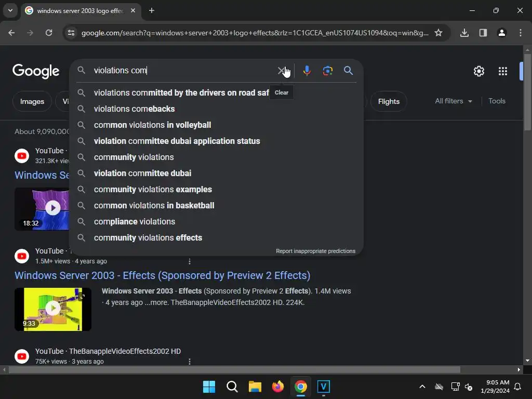The height and width of the screenshot is (399, 532).
Task: Toggle Chrome side panel icon
Action: click(483, 33)
